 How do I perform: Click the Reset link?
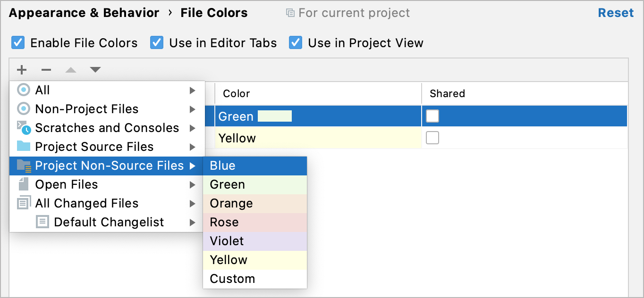(x=616, y=12)
